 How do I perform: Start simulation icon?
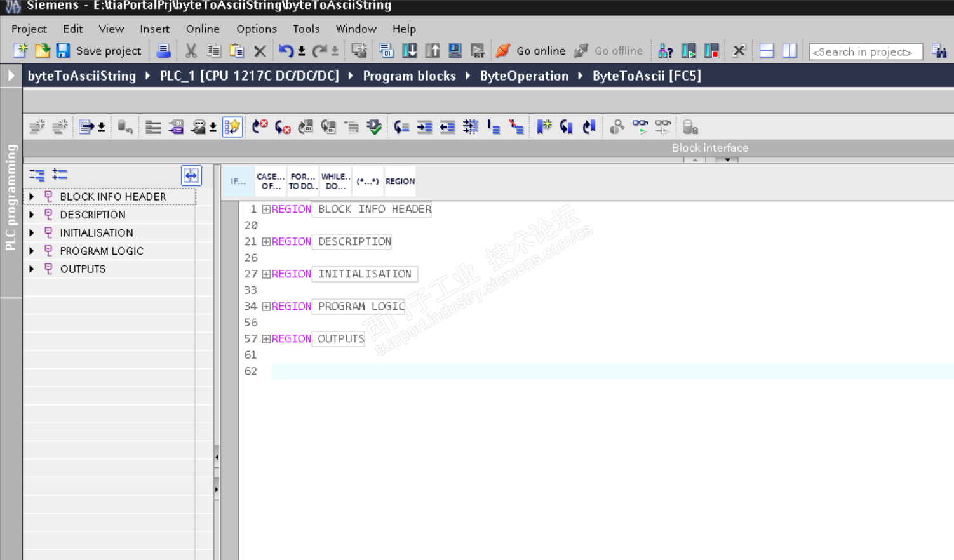click(455, 51)
